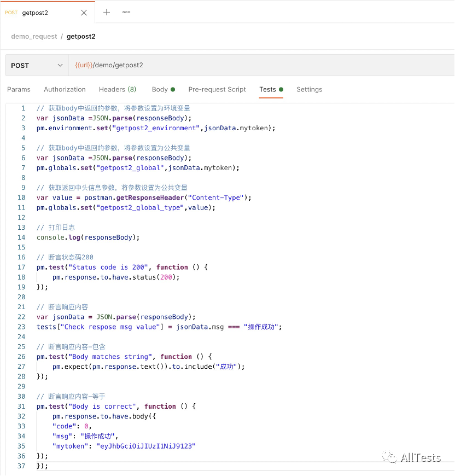Click the "getpost2_global_type" line

click(x=126, y=208)
